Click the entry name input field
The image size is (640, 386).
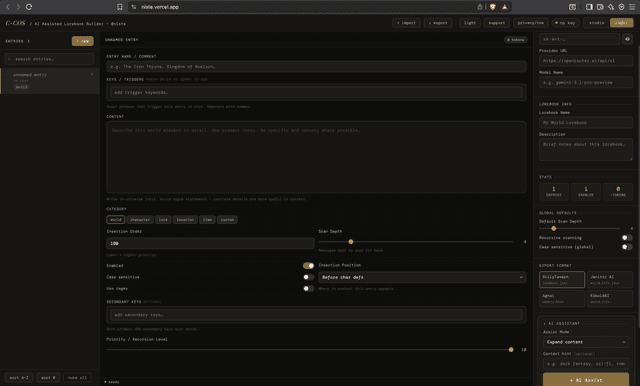tap(316, 67)
